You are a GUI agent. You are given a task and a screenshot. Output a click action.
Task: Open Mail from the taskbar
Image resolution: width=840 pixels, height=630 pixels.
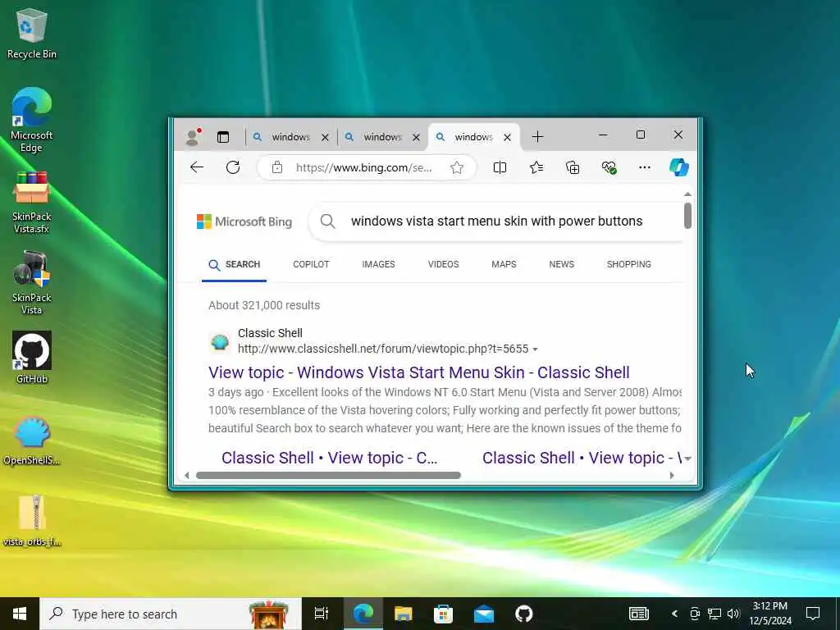484,614
